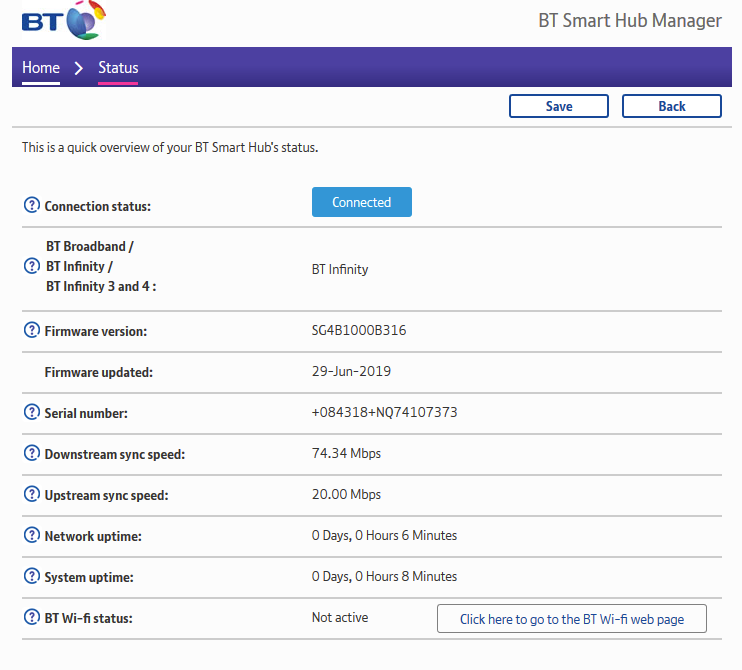This screenshot has height=670, width=742.
Task: Show help for Firmware version
Action: click(x=32, y=331)
